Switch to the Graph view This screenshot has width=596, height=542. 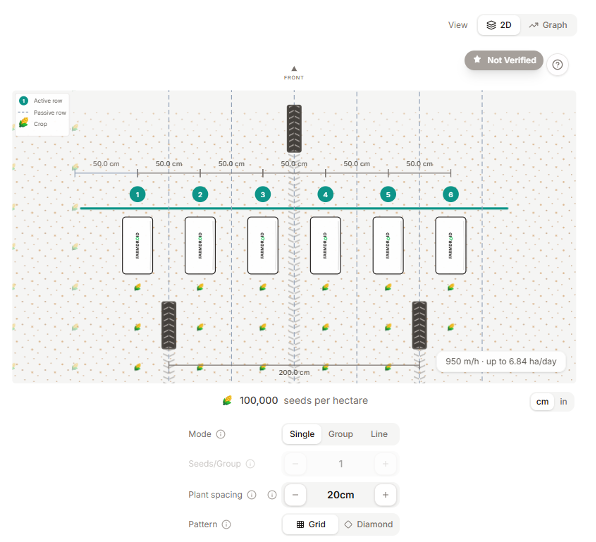click(x=548, y=25)
